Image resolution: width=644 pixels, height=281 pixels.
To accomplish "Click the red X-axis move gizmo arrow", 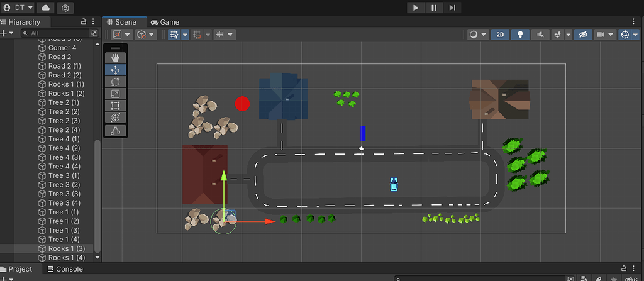I will (270, 221).
